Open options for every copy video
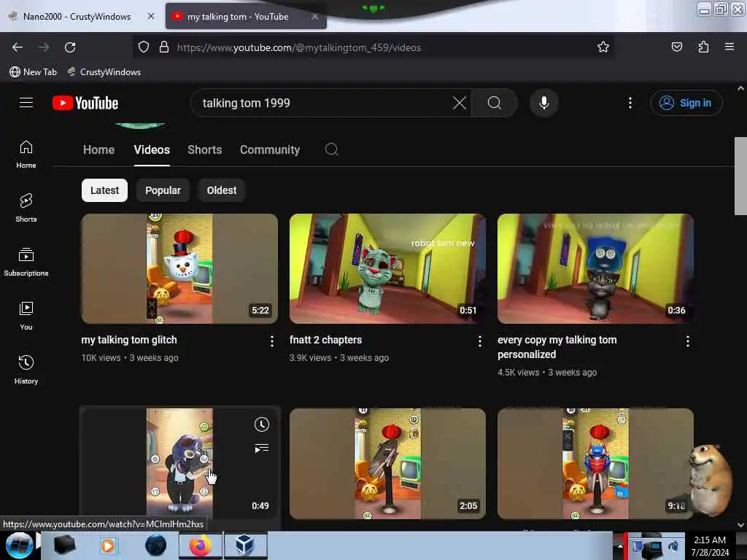 687,341
